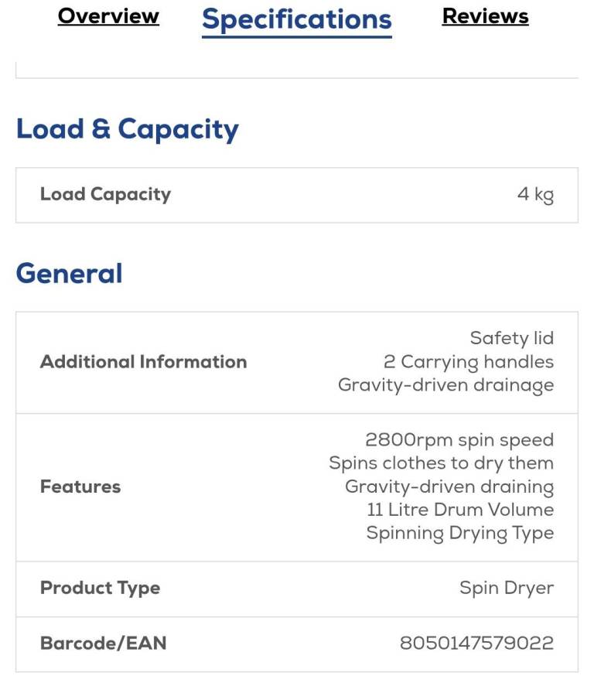Viewport: 594px width, 700px height.
Task: Select the Safety lid text
Action: [x=511, y=338]
